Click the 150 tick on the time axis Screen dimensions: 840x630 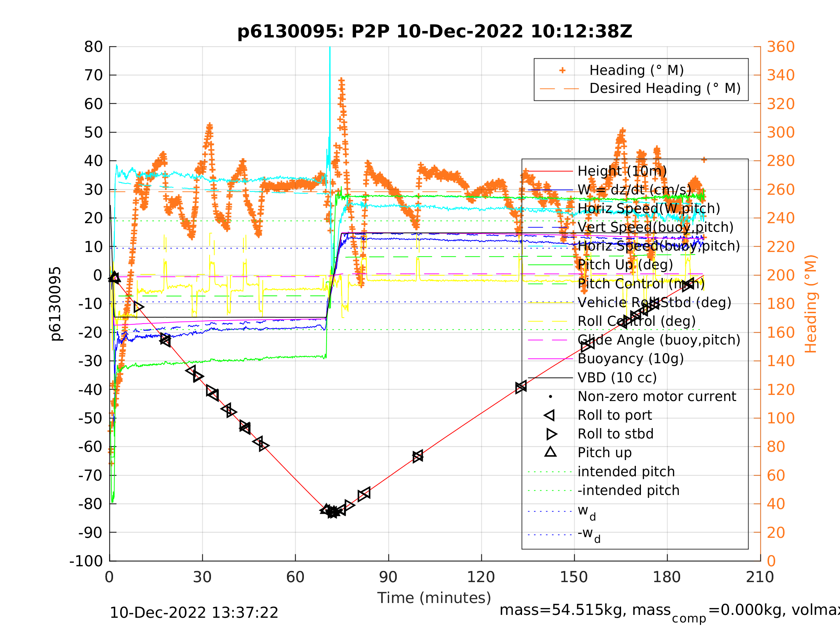point(574,577)
